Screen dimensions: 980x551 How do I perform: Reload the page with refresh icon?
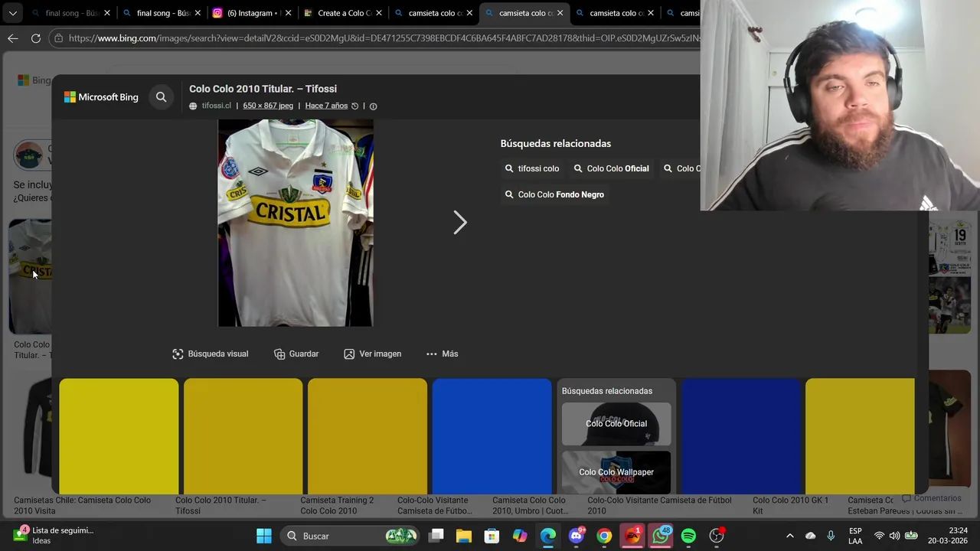coord(36,38)
